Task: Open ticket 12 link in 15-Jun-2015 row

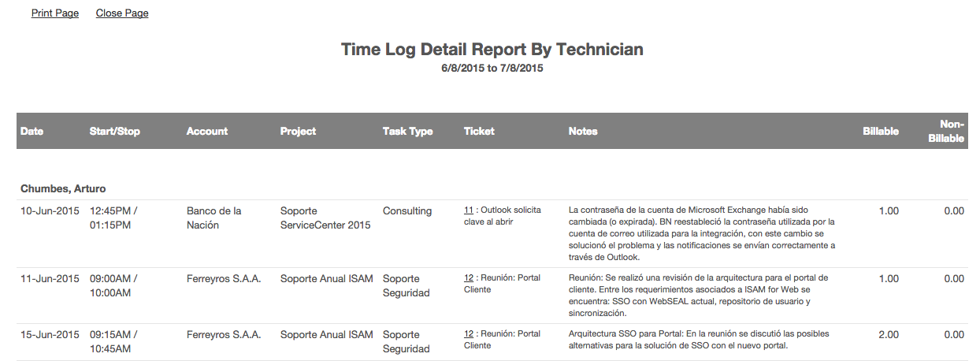Action: coord(468,334)
